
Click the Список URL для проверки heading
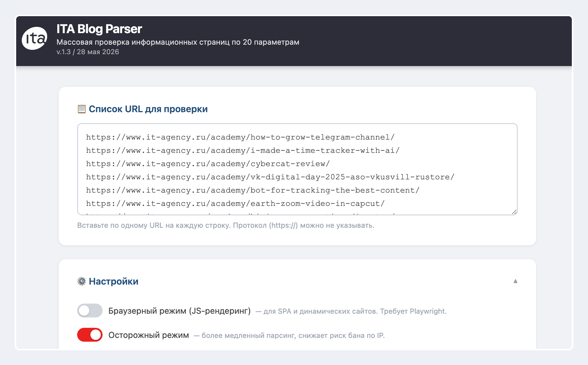click(148, 109)
